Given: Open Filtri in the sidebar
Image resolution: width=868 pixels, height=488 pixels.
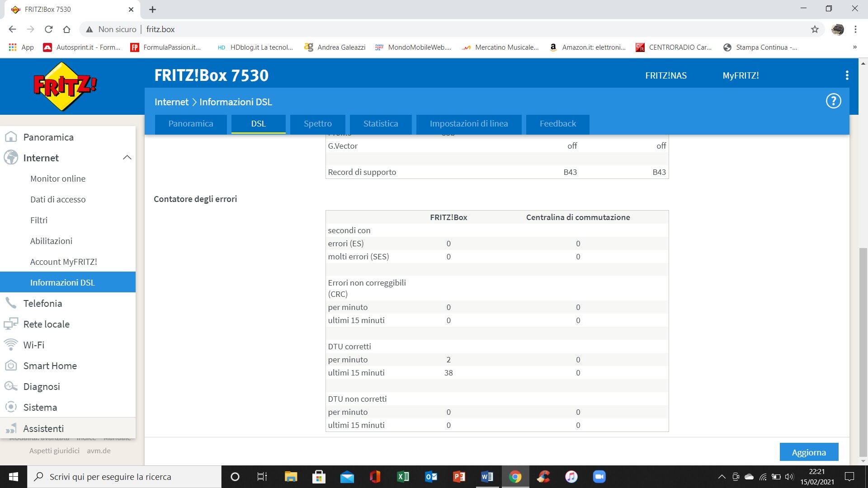Looking at the screenshot, I should click(68, 220).
